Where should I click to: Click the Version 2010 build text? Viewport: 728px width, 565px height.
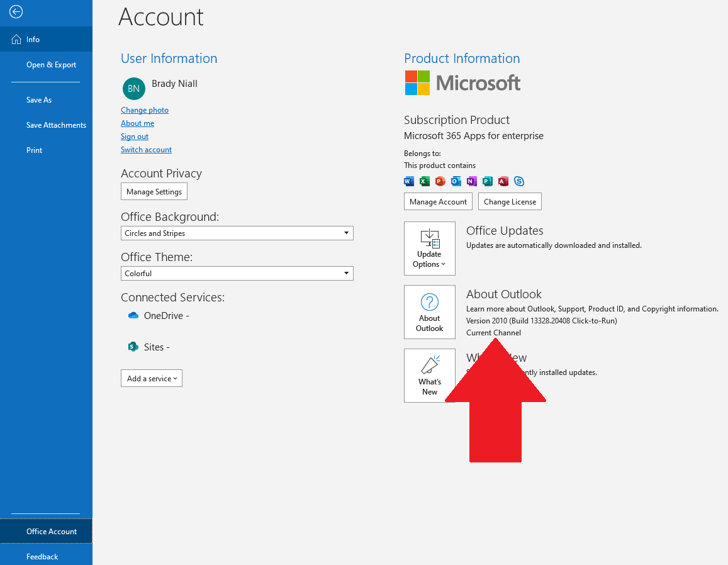pos(541,321)
